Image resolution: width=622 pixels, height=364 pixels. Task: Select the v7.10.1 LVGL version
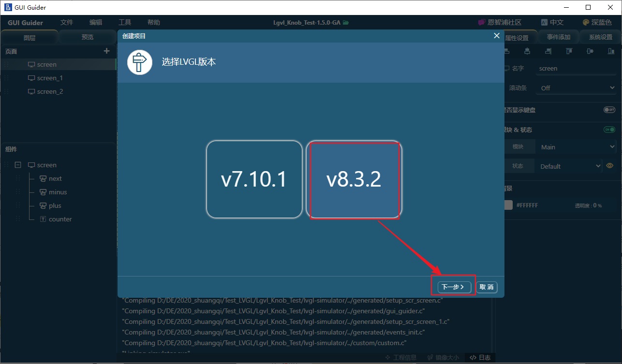coord(254,179)
